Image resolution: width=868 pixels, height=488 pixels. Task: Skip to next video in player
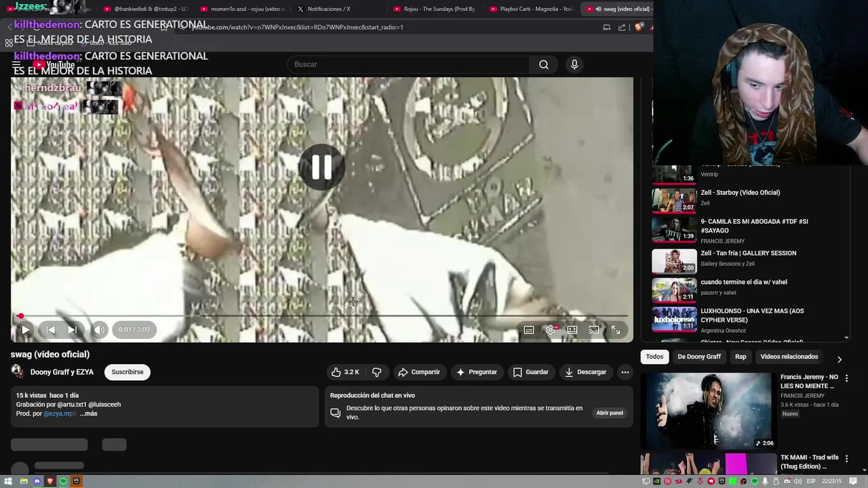coord(72,330)
